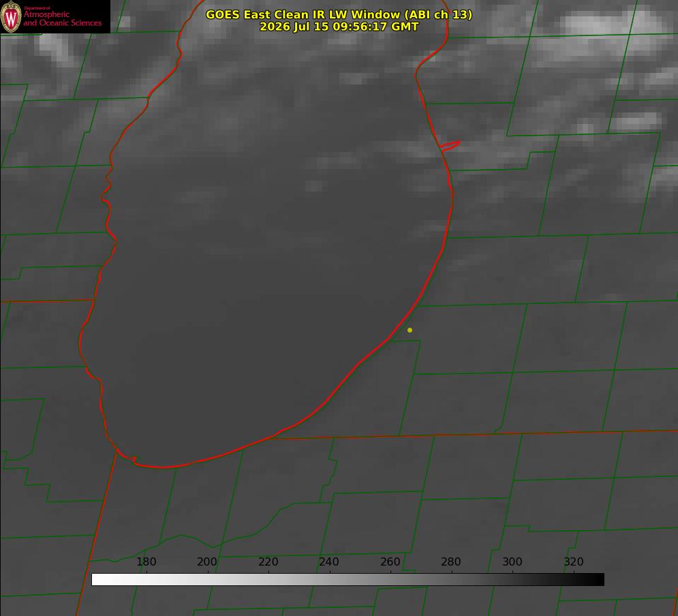Click the yellow dot location marker

click(410, 330)
